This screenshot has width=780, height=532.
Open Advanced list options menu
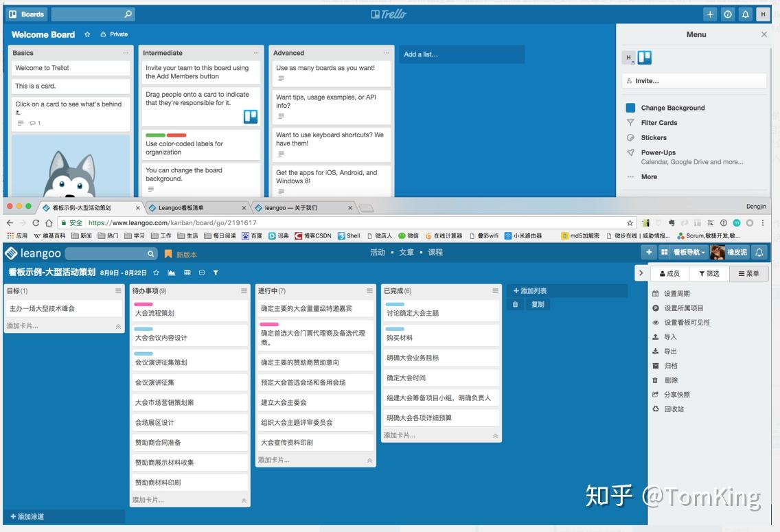[x=387, y=53]
